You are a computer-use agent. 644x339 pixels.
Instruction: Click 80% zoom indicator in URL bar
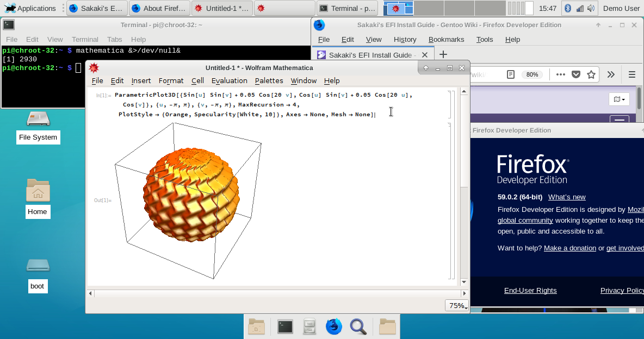pos(532,74)
